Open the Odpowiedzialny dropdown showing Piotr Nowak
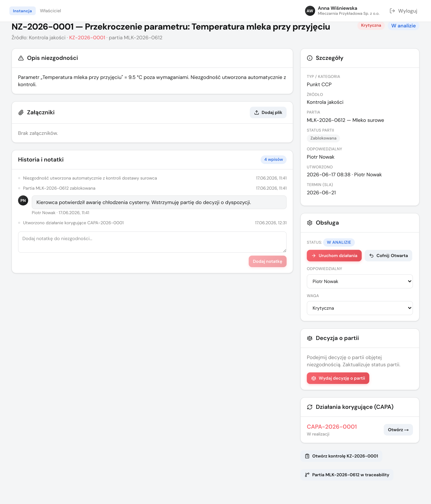The height and width of the screenshot is (504, 431). click(360, 281)
